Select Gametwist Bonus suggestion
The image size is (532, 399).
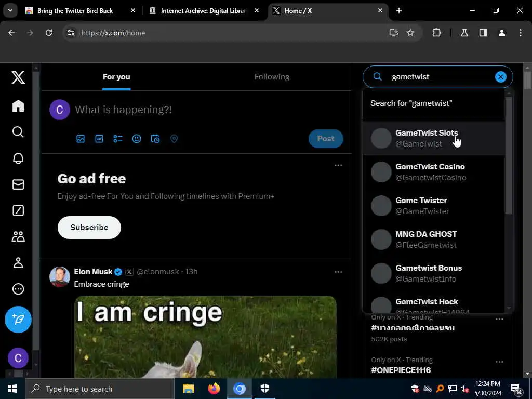[x=434, y=273]
